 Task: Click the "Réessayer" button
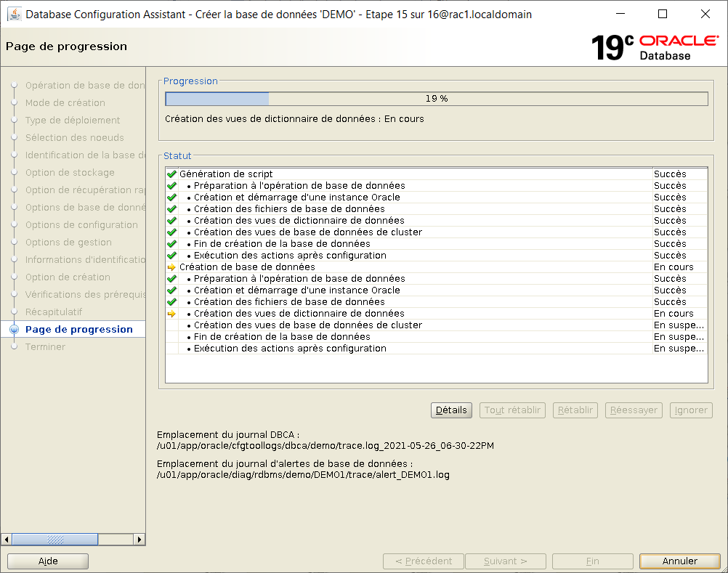click(634, 410)
